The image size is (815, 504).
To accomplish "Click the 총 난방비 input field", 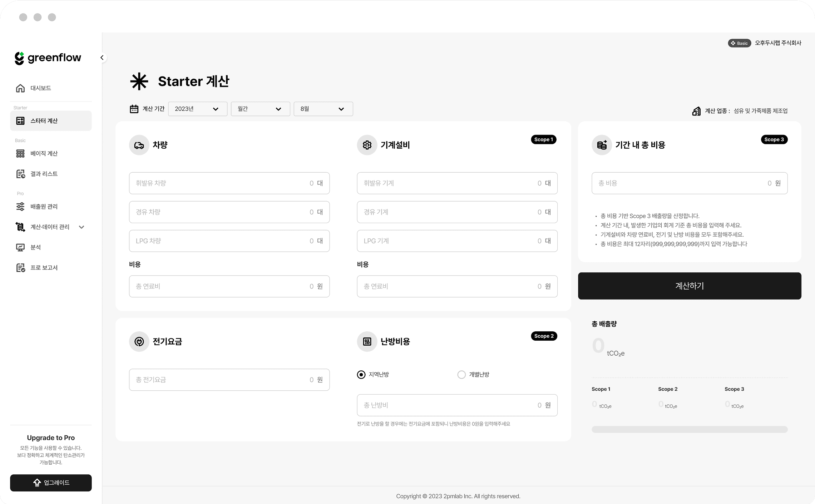I will pos(457,405).
